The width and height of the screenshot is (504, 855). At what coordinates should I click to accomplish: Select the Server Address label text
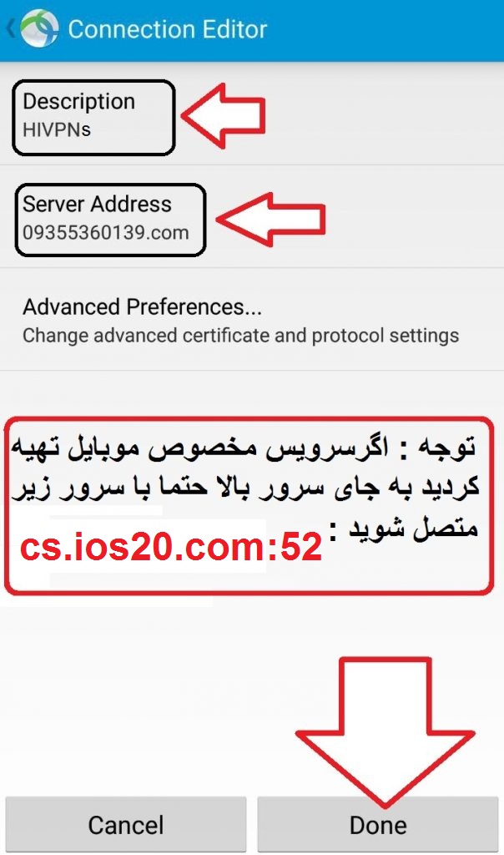tap(97, 204)
